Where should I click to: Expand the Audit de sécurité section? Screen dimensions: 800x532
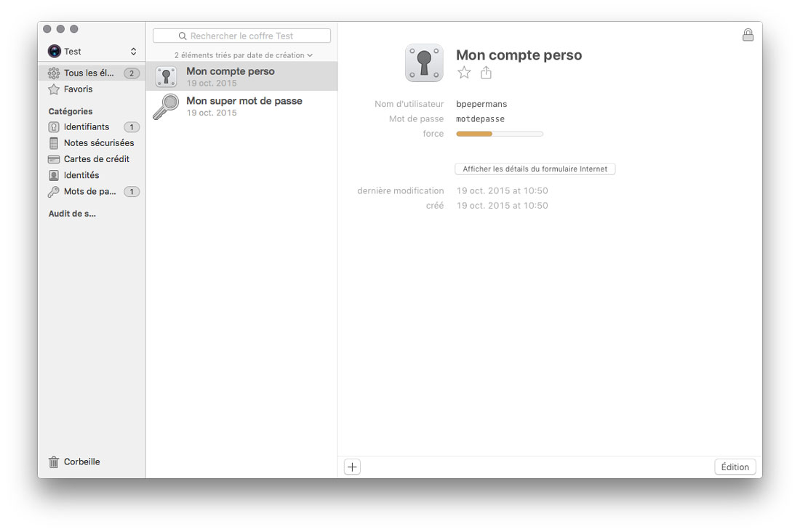72,214
